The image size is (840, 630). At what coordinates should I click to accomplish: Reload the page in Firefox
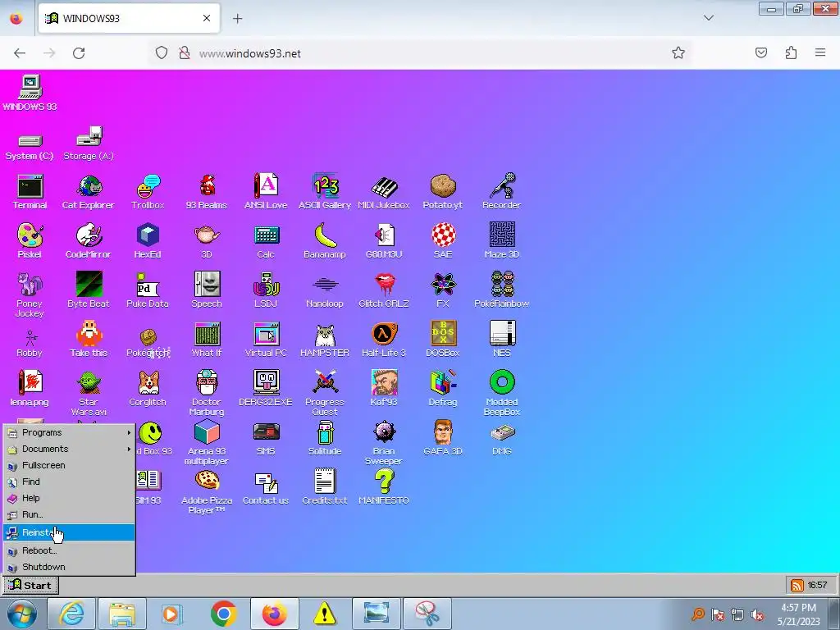tap(79, 53)
